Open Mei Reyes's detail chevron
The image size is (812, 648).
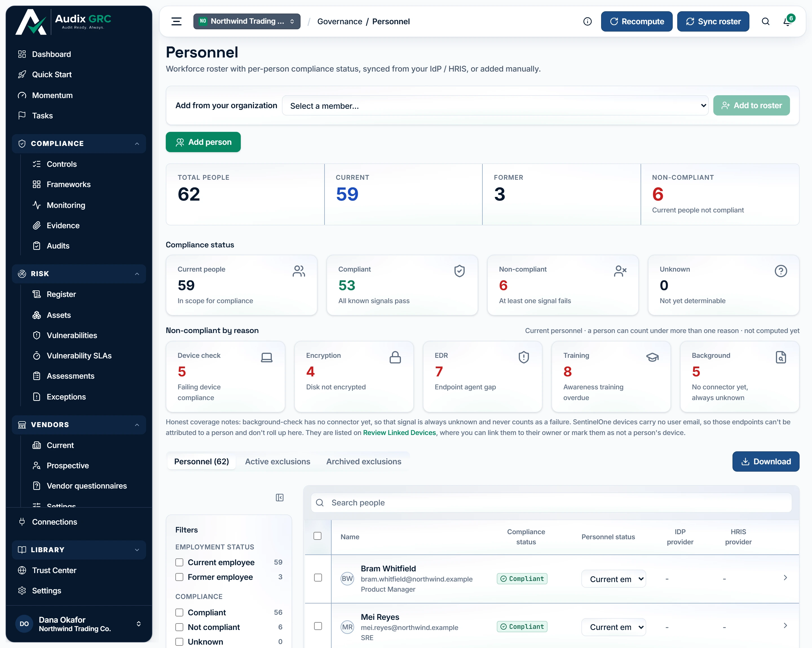pos(785,625)
